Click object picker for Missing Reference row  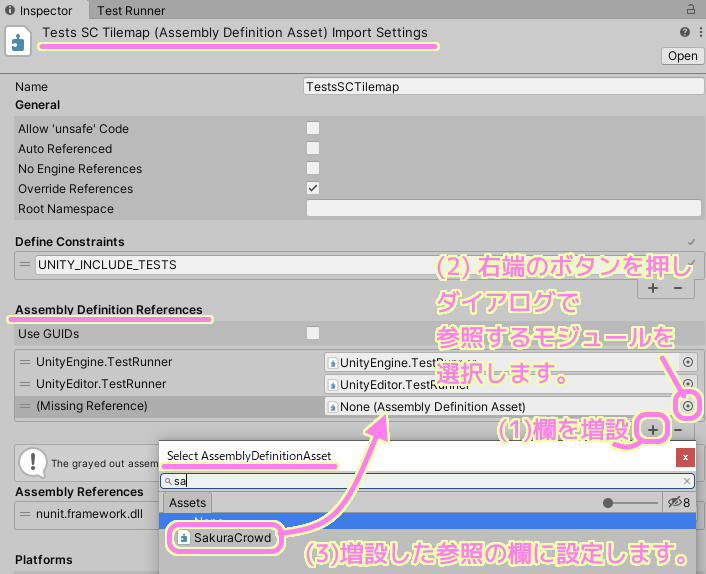coord(688,406)
